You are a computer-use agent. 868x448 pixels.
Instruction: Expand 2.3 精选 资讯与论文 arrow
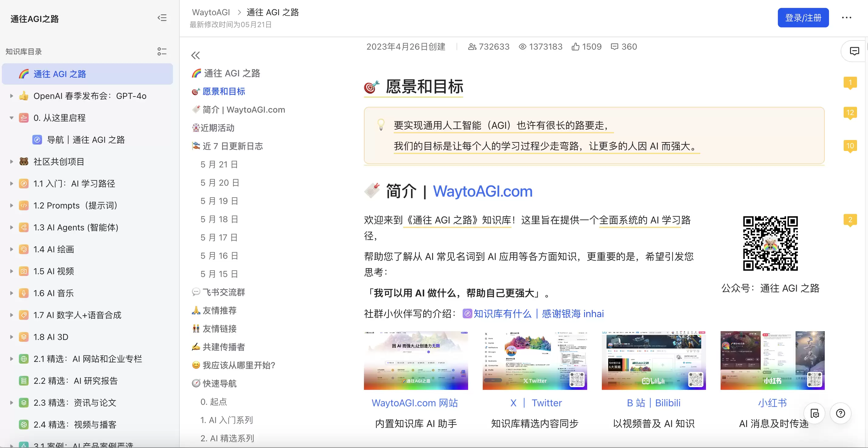pos(12,403)
